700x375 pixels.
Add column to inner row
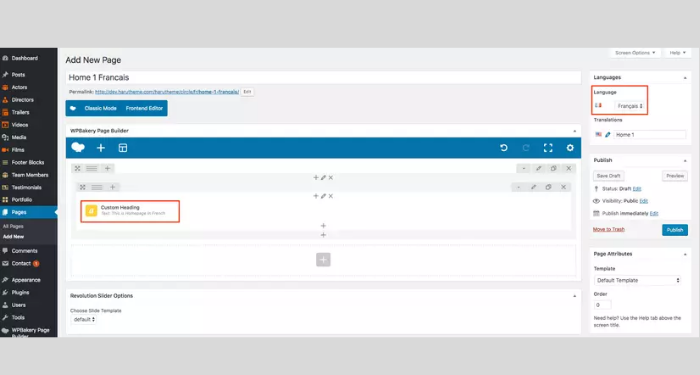pos(112,187)
